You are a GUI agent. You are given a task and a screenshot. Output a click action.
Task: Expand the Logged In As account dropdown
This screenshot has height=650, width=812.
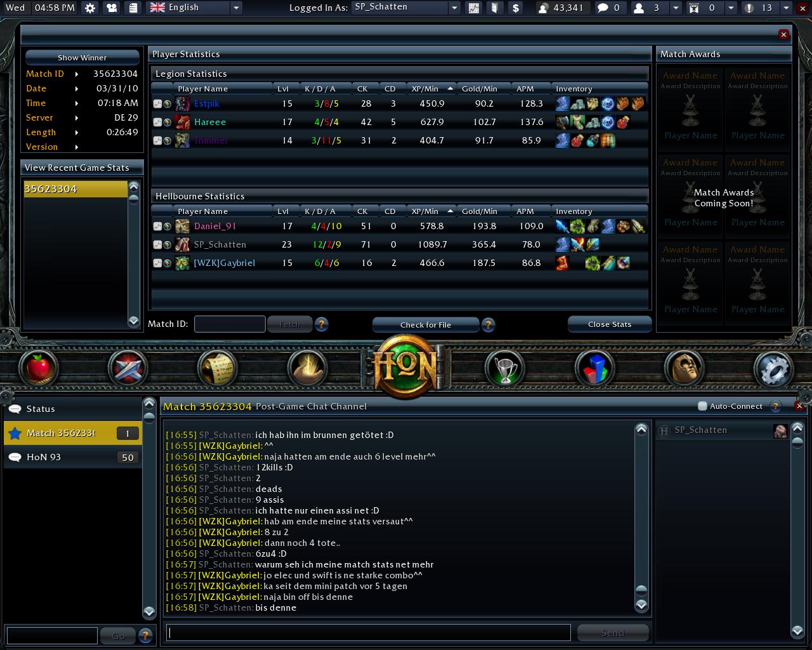[x=454, y=8]
